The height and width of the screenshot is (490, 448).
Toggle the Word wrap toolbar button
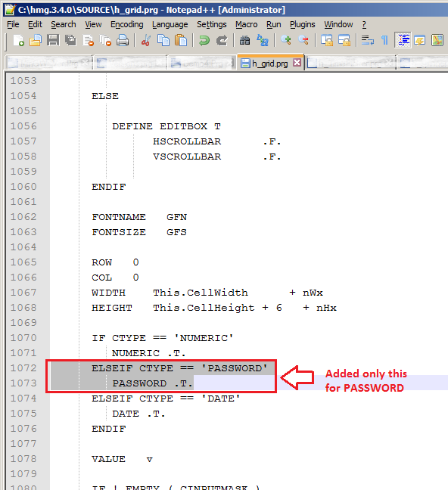tap(368, 41)
